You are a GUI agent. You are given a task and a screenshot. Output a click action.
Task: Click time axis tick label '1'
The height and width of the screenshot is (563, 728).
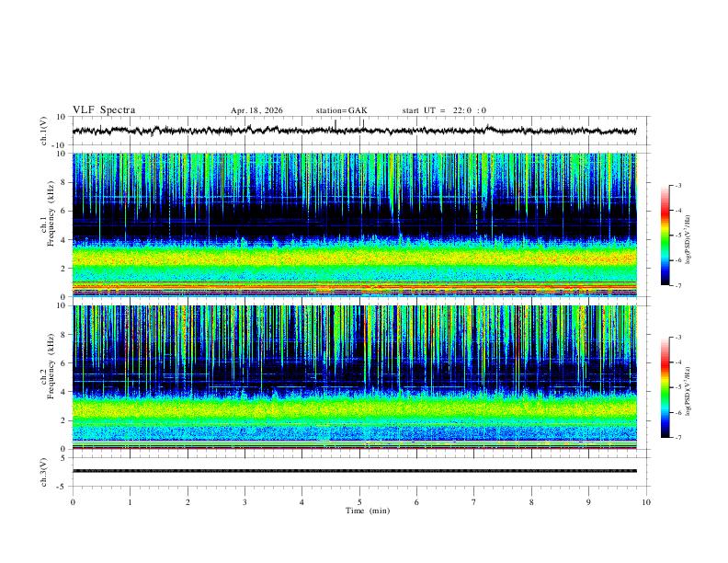tap(131, 502)
